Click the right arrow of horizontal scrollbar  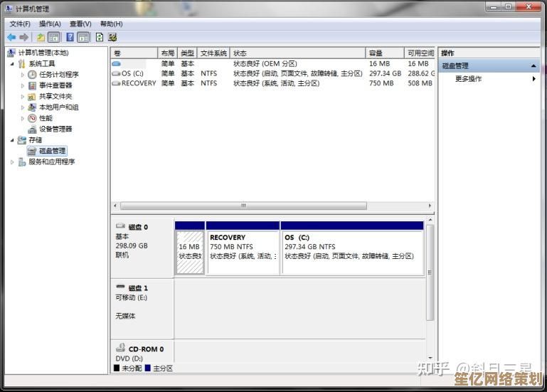click(x=430, y=206)
